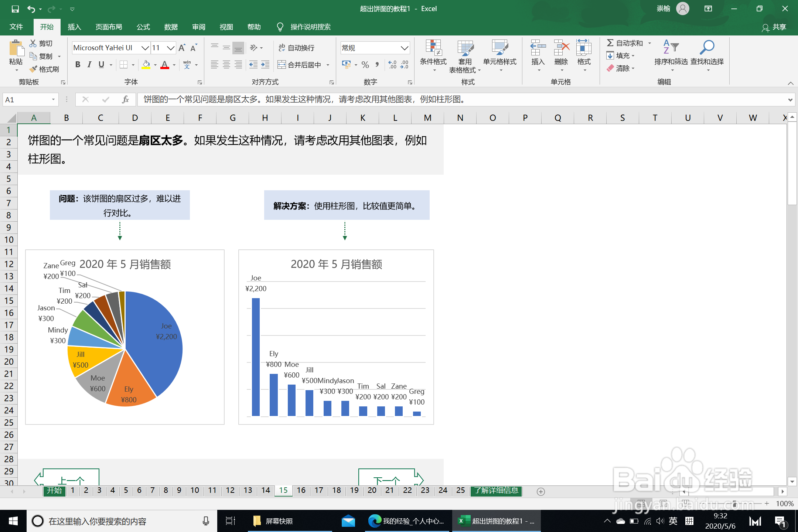Click the Share button
The height and width of the screenshot is (532, 798).
click(x=774, y=27)
